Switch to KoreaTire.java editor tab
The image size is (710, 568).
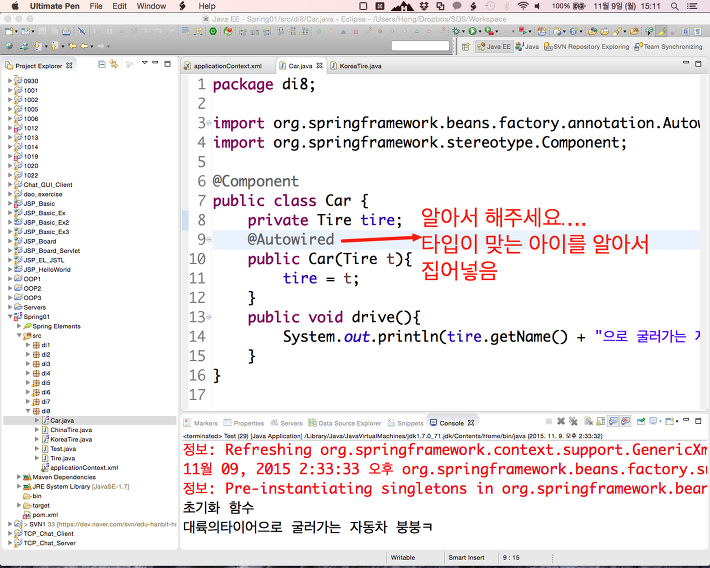pos(360,66)
